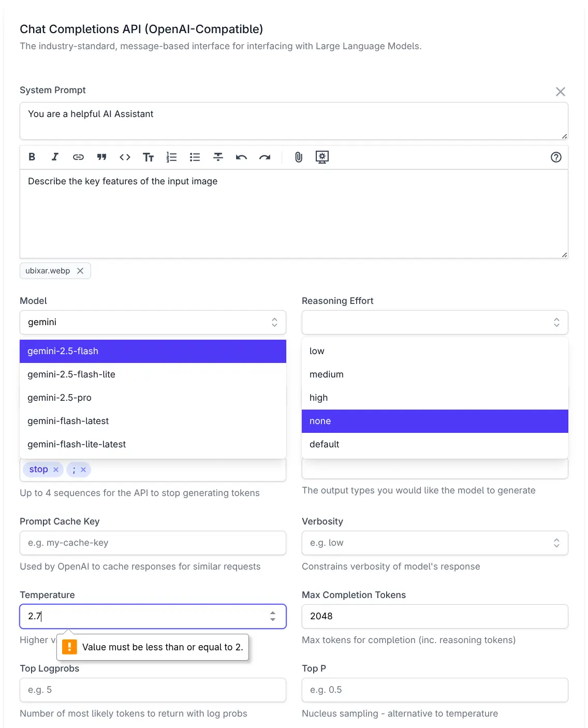
Task: Insert a code block via the toolbar
Action: (x=125, y=157)
